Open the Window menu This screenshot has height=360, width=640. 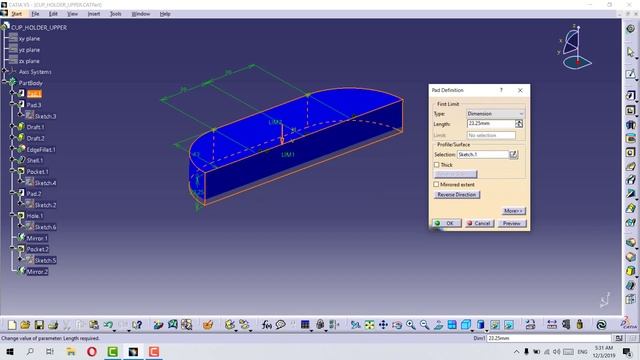coord(141,14)
